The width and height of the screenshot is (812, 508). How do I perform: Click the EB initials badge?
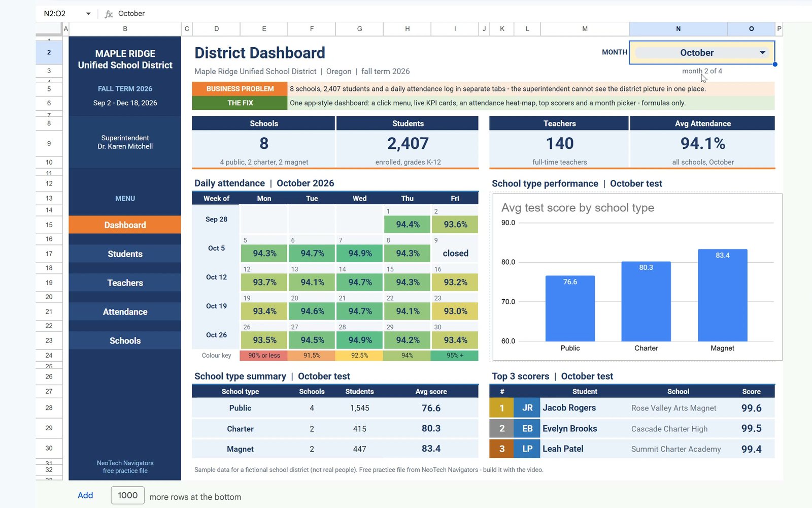point(527,429)
